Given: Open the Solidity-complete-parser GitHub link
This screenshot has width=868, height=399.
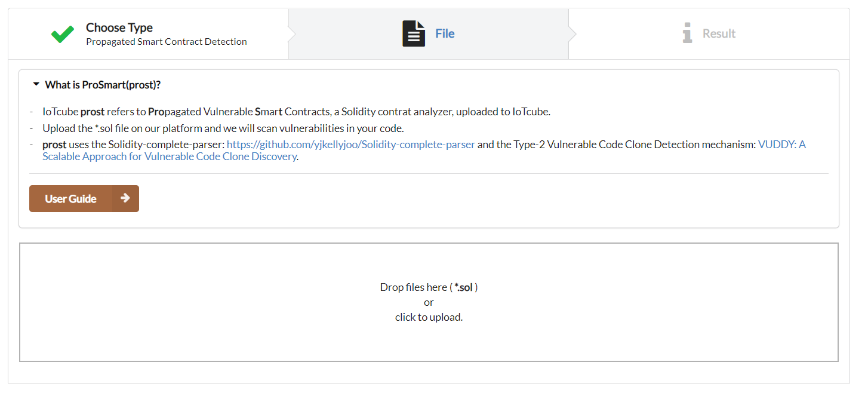Looking at the screenshot, I should tap(351, 145).
